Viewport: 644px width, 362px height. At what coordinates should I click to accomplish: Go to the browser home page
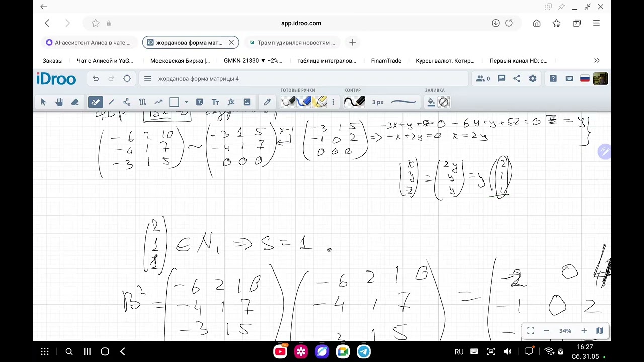point(537,23)
